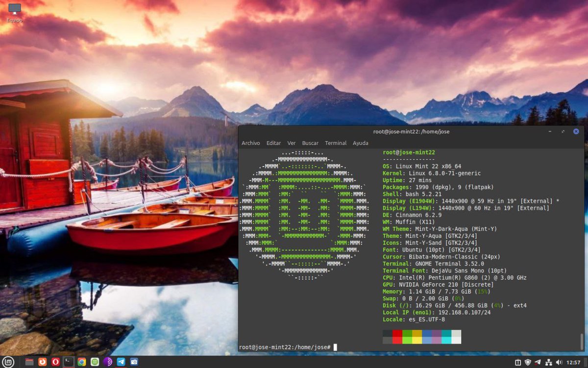Screen dimensions: 588x368
Task: Open the Archivo menu in the terminal
Action: pos(251,143)
